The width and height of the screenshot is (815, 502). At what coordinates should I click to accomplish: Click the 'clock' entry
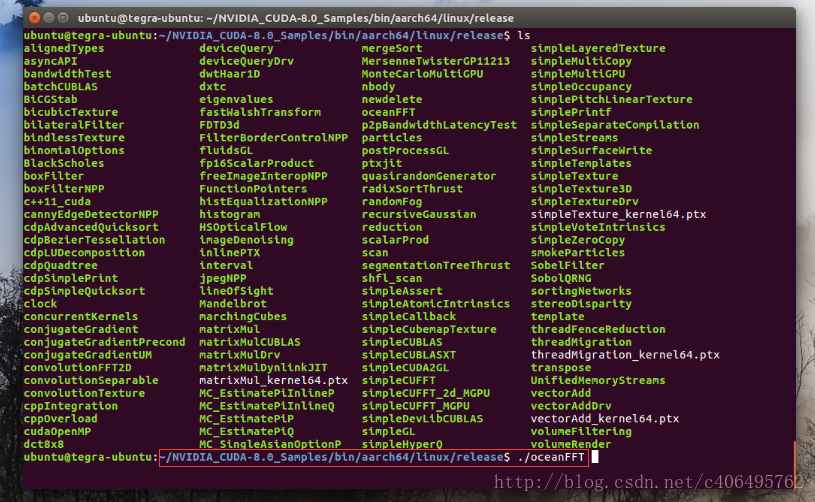click(x=41, y=303)
